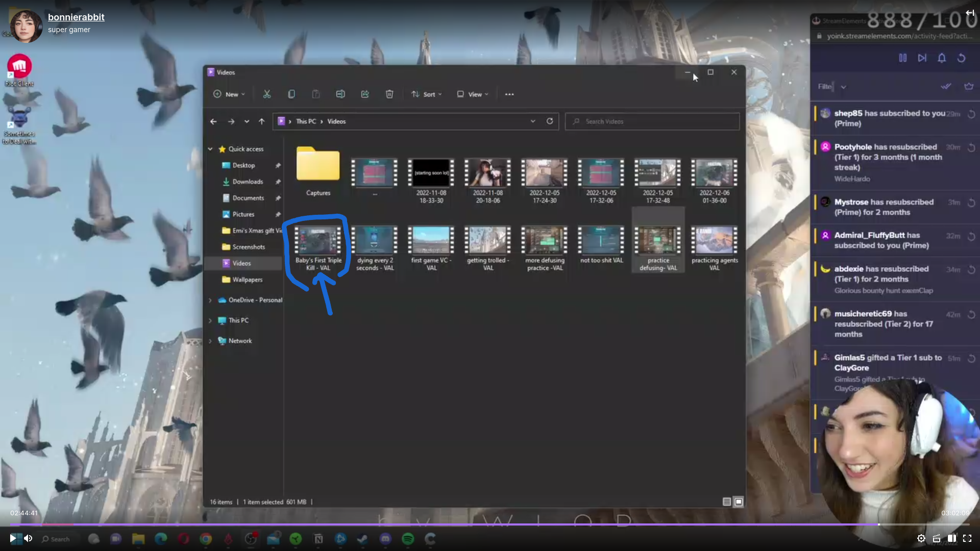
Task: Click the Rename icon in Explorer toolbar
Action: (x=340, y=94)
